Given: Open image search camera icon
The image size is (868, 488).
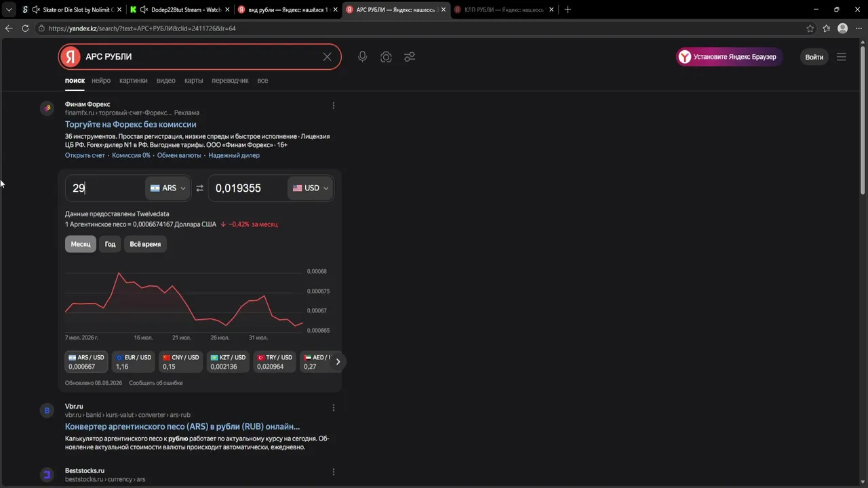Looking at the screenshot, I should pyautogui.click(x=386, y=57).
